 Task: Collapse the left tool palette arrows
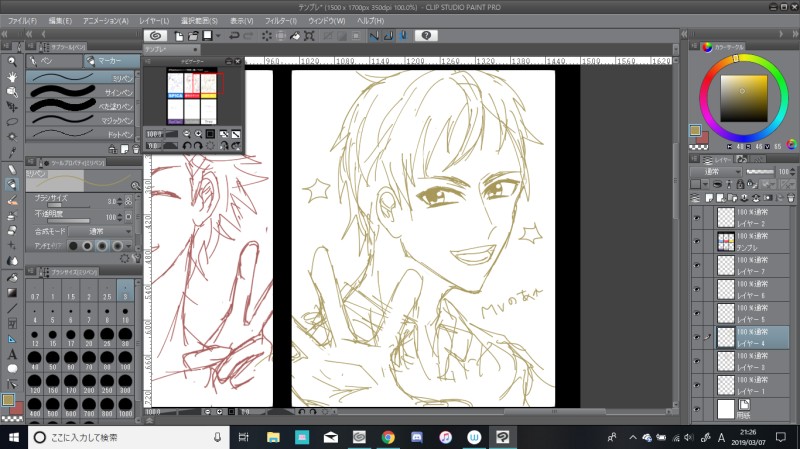(x=5, y=34)
